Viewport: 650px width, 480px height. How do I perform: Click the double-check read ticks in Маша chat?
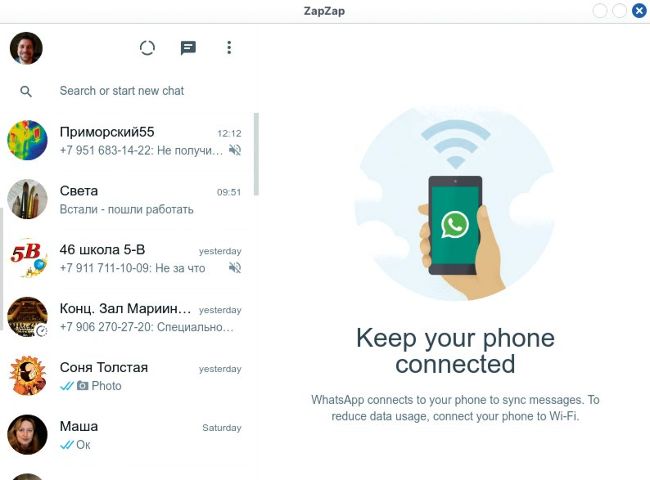[67, 445]
